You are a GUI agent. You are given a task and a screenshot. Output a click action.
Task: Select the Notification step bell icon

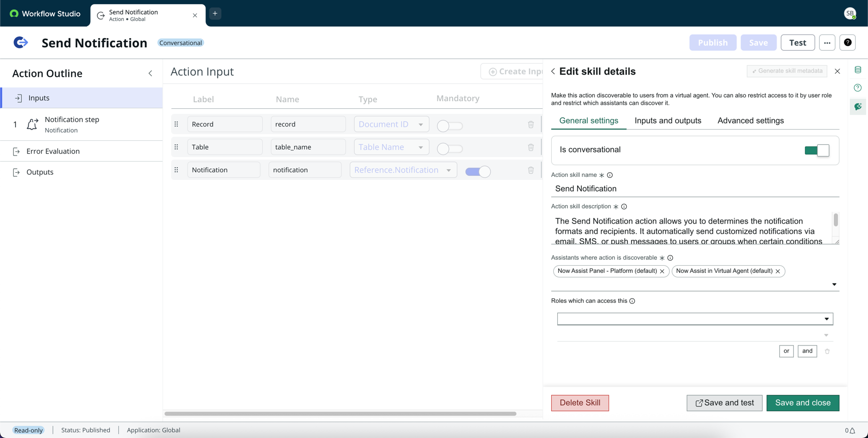[x=32, y=124]
